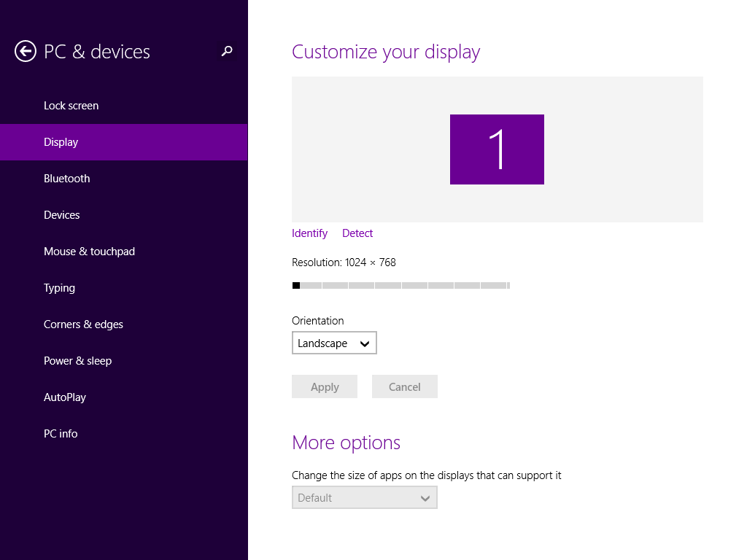Screen dimensions: 747x560
Task: Open AutoPlay settings
Action: click(124, 397)
